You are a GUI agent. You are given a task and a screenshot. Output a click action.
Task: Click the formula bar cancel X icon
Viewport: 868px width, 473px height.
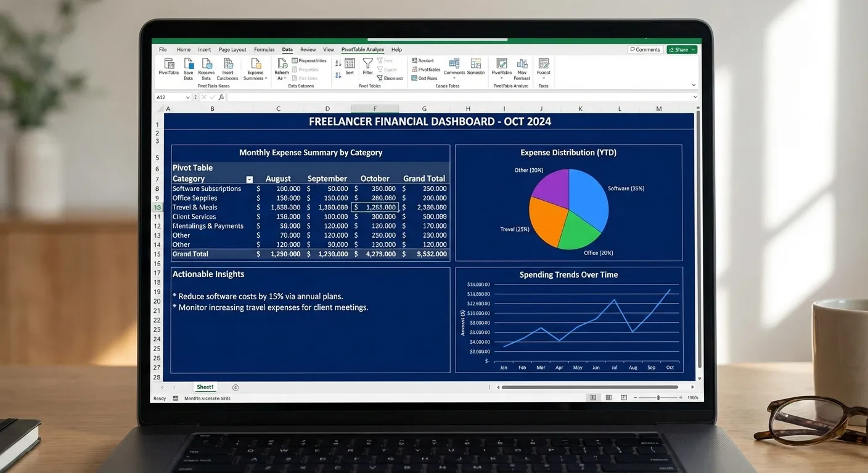[204, 97]
